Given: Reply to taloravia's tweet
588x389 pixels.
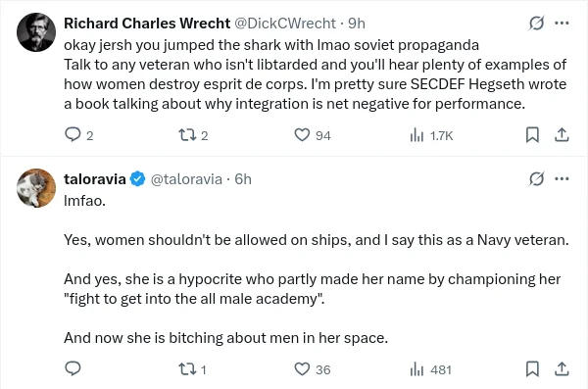Looking at the screenshot, I should pyautogui.click(x=73, y=368).
